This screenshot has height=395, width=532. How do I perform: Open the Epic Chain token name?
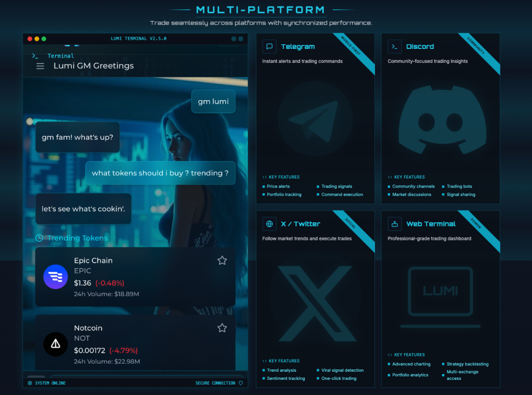click(x=93, y=261)
